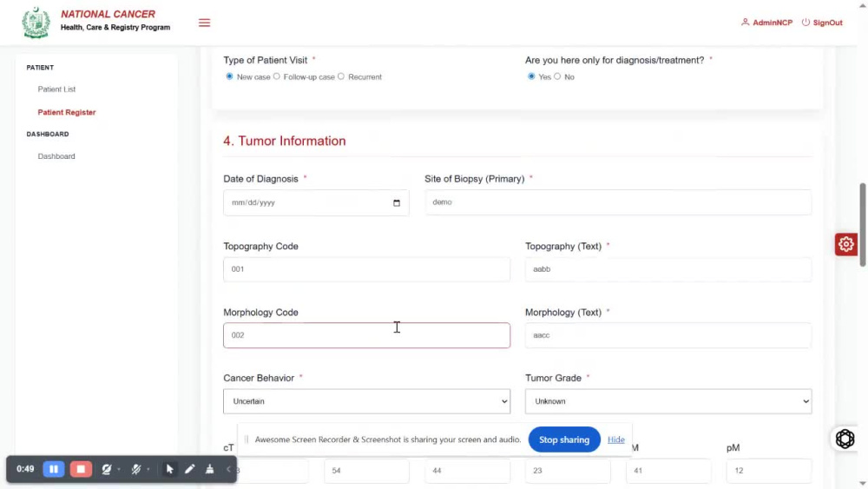
Task: Open the calendar picker in Date of Diagnosis
Action: pyautogui.click(x=397, y=202)
